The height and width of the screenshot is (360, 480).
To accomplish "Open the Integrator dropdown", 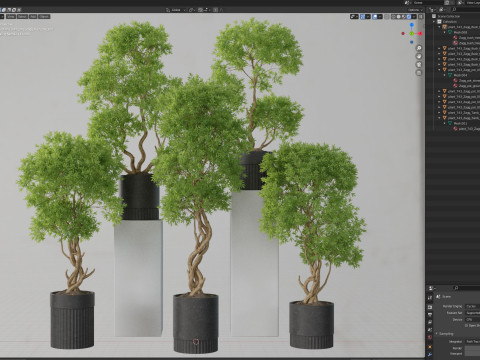I will click(x=473, y=342).
